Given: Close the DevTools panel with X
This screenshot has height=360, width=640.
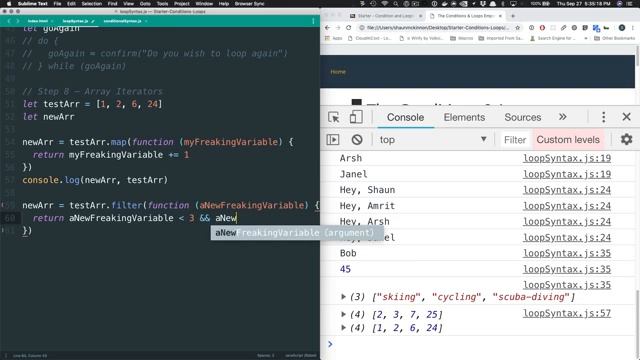Looking at the screenshot, I should 626,117.
